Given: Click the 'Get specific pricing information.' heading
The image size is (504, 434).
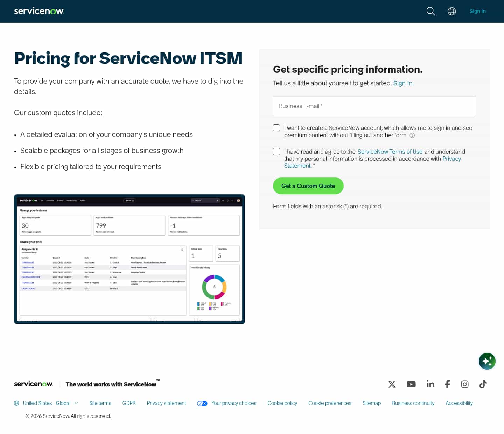Looking at the screenshot, I should [348, 69].
